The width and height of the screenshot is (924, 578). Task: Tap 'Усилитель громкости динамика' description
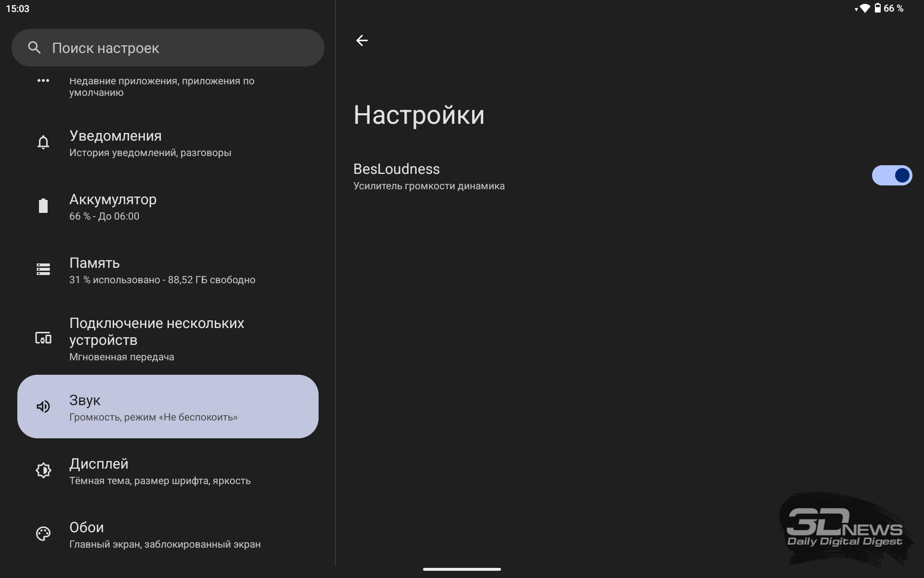429,186
